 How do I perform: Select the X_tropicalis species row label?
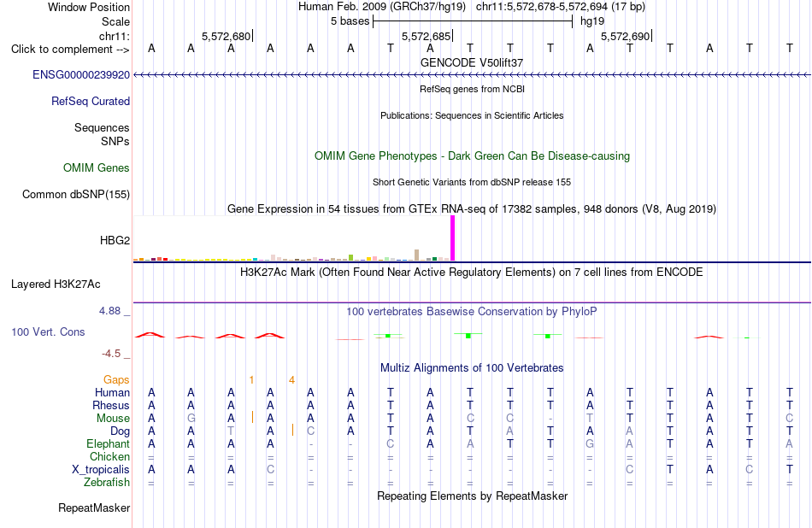pyautogui.click(x=101, y=470)
